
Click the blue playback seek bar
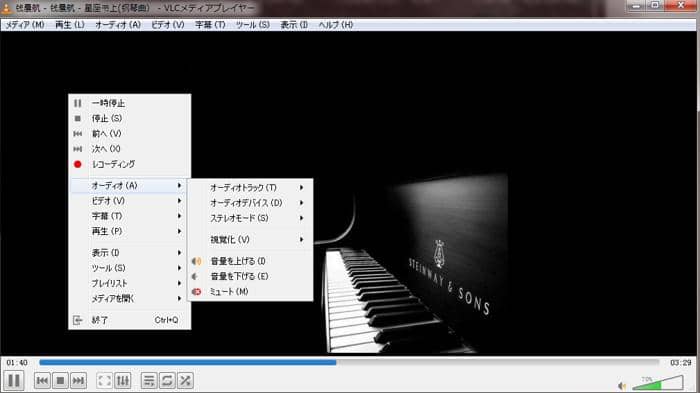pos(349,363)
